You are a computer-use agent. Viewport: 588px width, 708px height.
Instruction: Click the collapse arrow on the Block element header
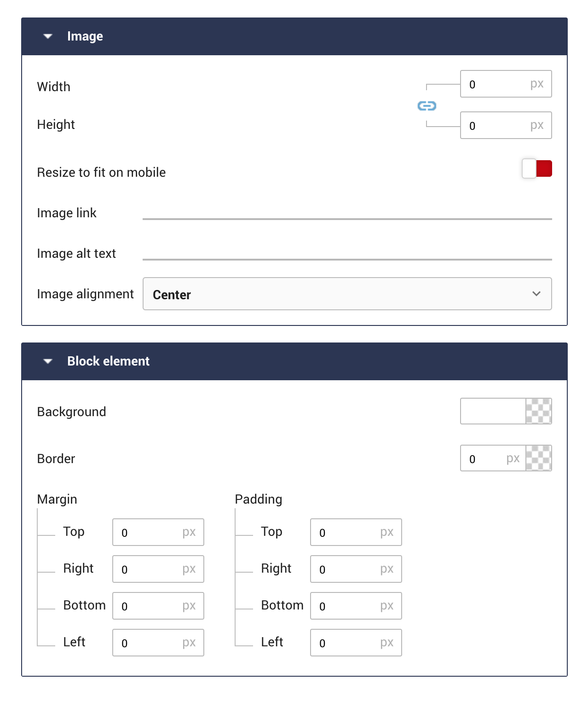[47, 361]
